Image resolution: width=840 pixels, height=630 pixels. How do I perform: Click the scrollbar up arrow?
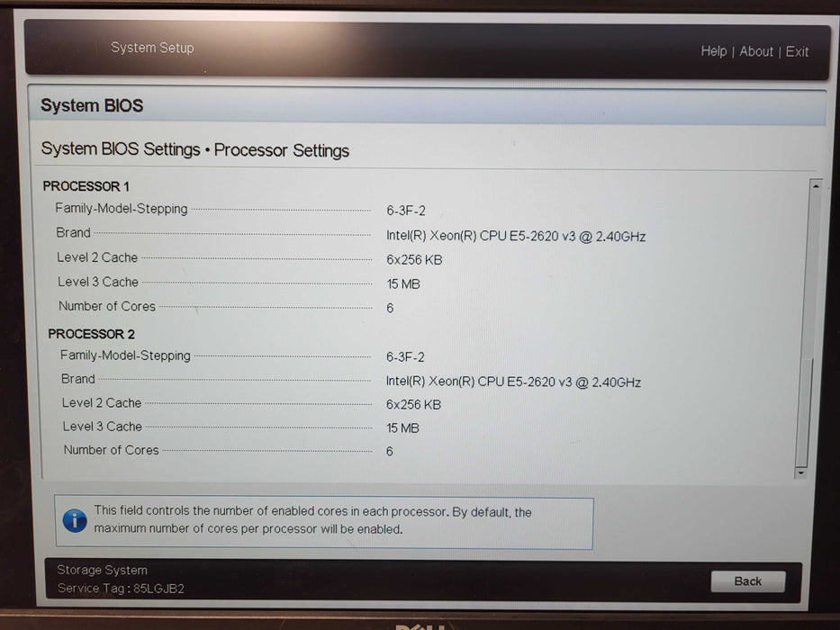[x=816, y=186]
